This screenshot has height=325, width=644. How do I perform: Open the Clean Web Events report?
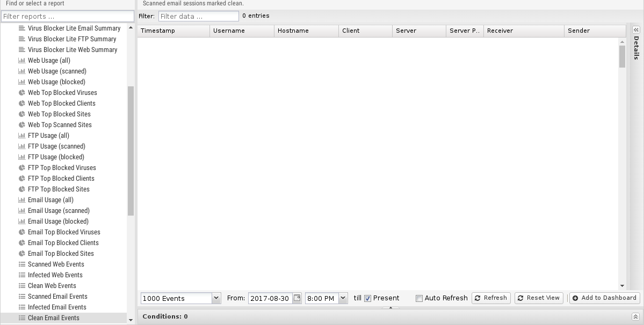pyautogui.click(x=52, y=286)
